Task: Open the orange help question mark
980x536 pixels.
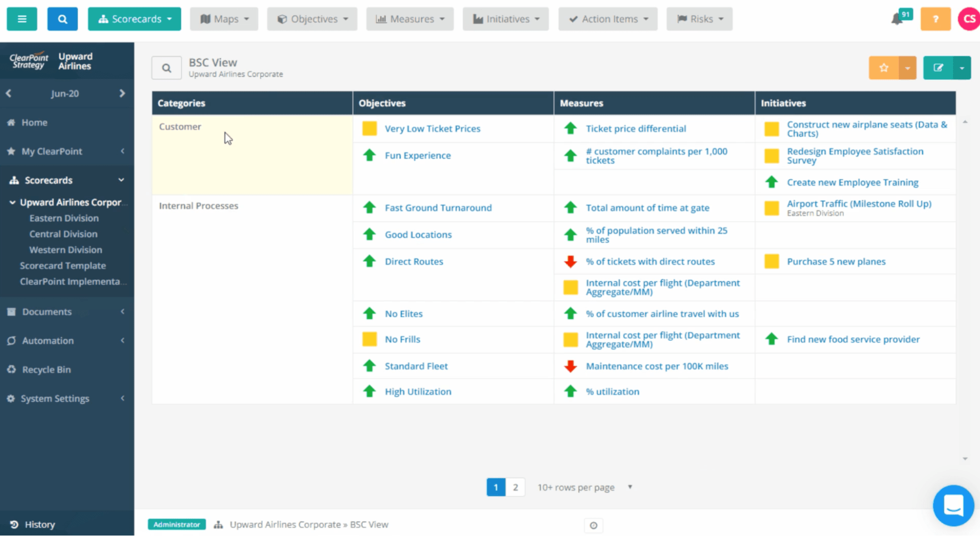Action: pos(935,19)
